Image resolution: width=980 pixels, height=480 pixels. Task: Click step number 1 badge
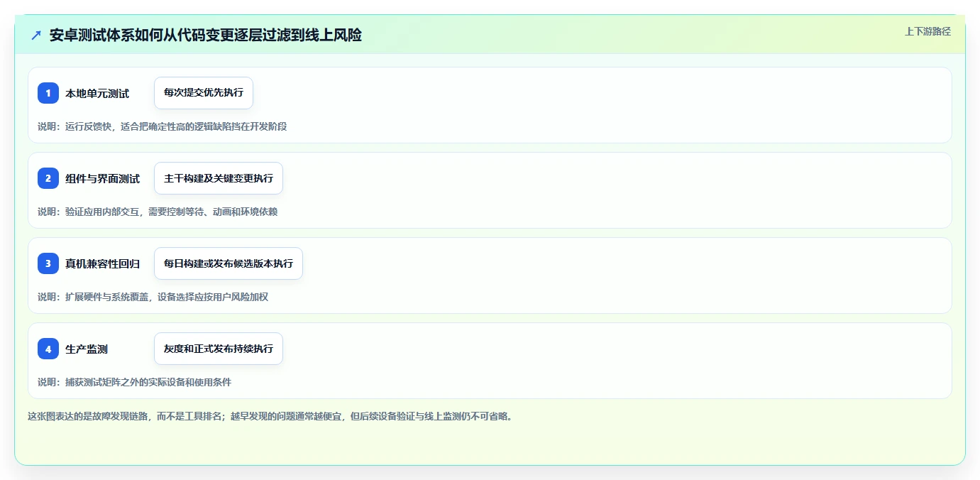click(x=48, y=93)
